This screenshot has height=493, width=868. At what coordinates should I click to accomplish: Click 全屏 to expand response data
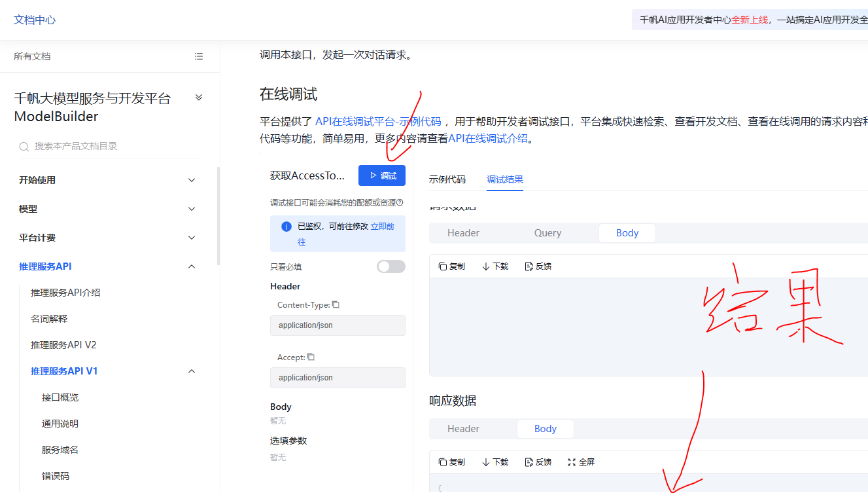click(x=581, y=462)
